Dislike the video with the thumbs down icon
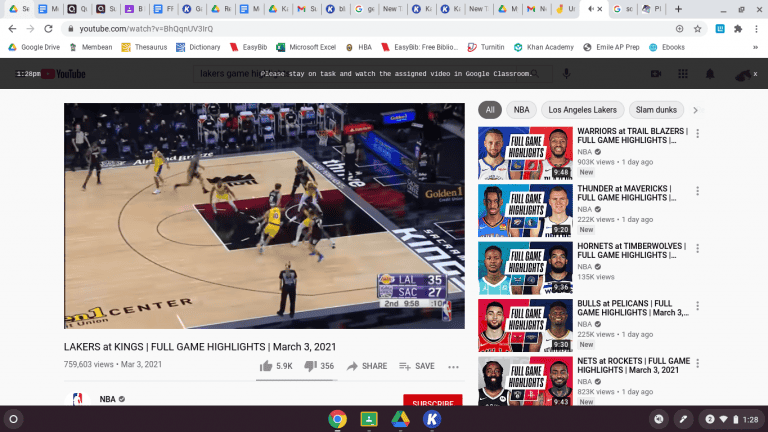Screen dimensions: 768x432 tap(309, 366)
